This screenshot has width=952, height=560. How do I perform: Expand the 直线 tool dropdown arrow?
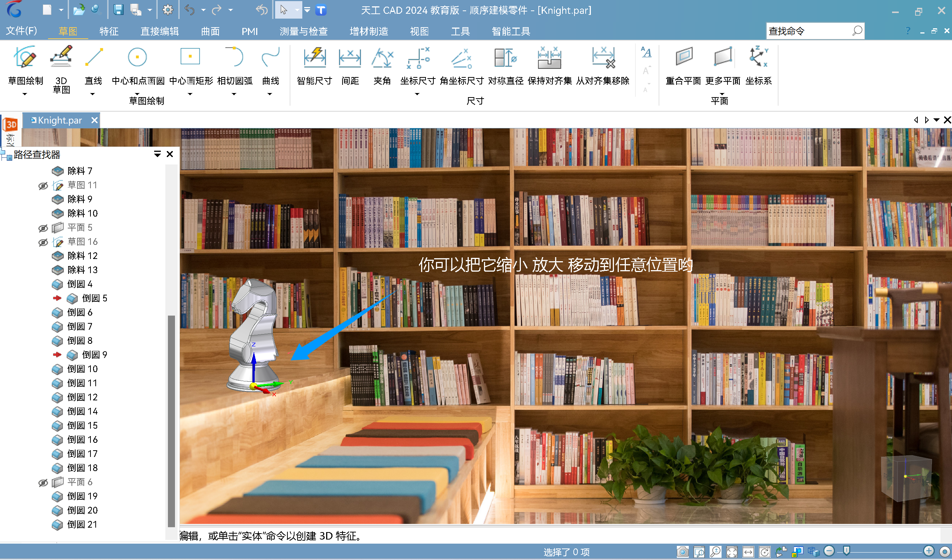pos(93,94)
